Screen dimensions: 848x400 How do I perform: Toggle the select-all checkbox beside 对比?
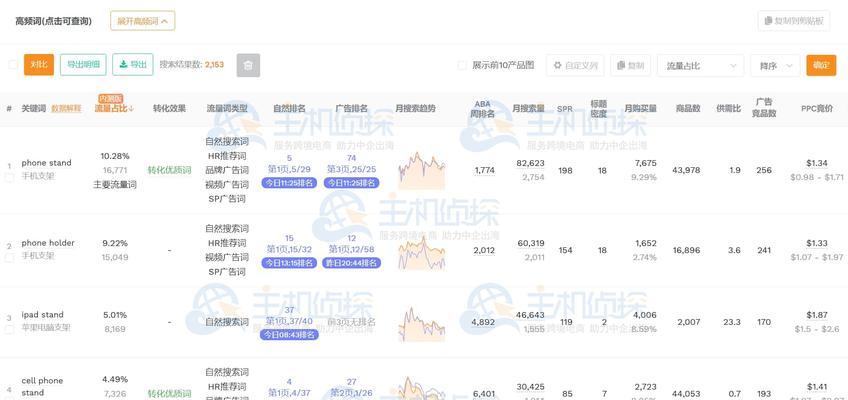[x=13, y=65]
